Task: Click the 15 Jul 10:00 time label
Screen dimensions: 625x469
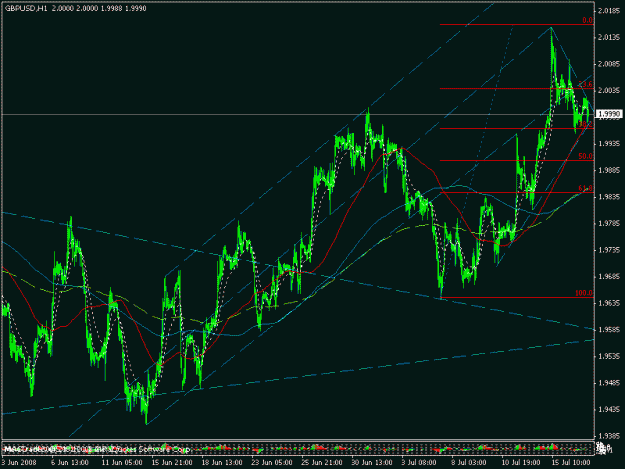Action: [571, 463]
